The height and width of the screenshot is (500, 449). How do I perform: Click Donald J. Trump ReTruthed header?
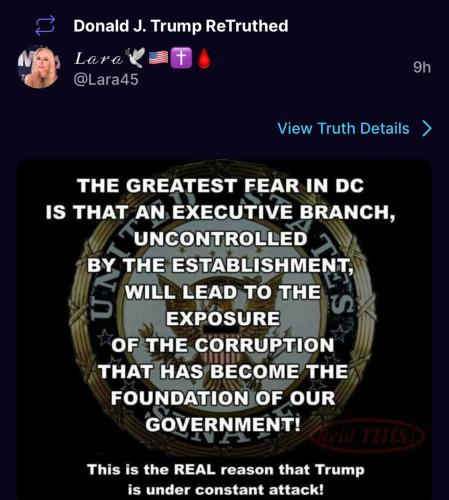181,26
